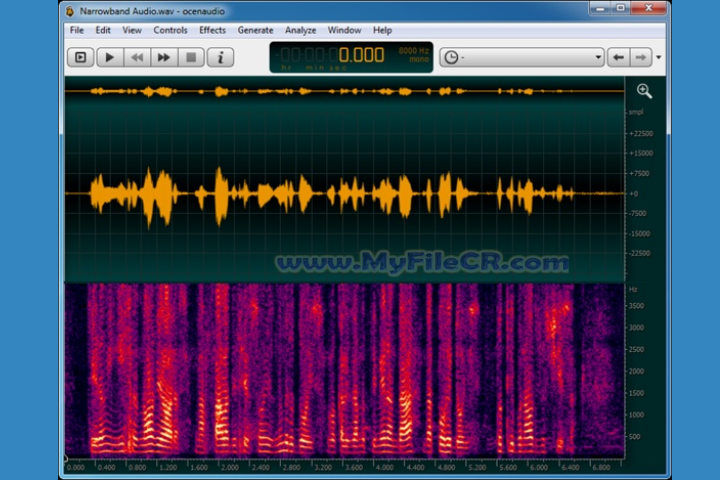Screen dimensions: 720x480
Task: Click the ocenaudio app icon in title bar
Action: click(70, 11)
